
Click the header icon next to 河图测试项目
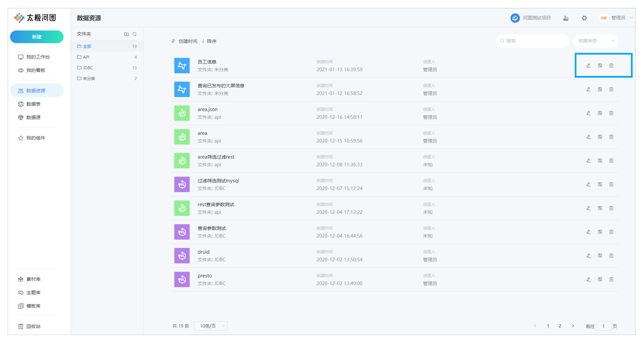[566, 18]
